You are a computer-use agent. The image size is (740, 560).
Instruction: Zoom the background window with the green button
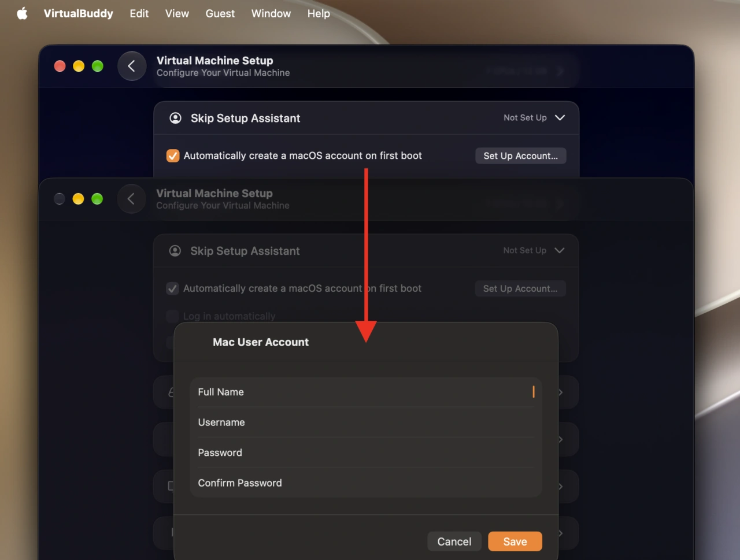(98, 66)
